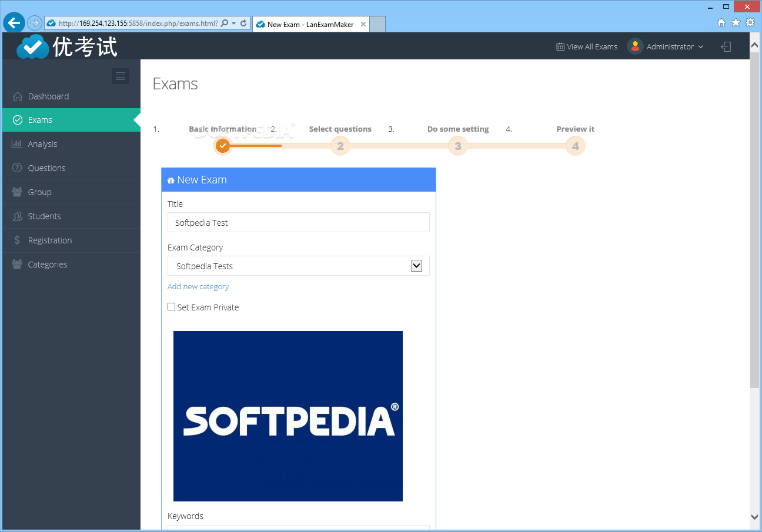Click the Students user icon
This screenshot has height=532, width=762.
coord(17,216)
